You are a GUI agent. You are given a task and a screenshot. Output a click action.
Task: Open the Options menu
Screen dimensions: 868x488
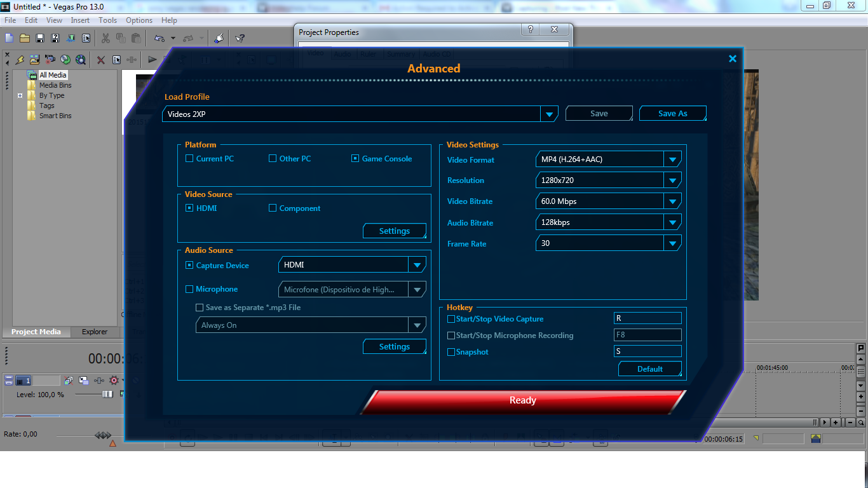[x=139, y=20]
